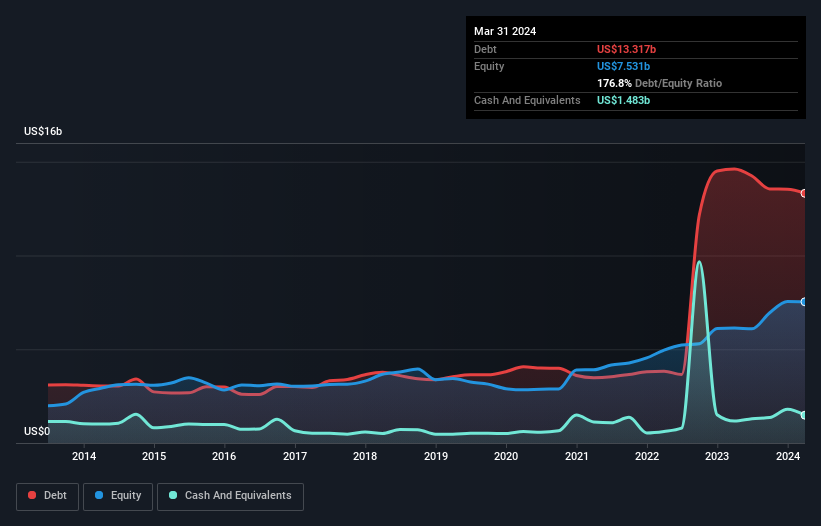Click the Equity label in tooltip

pyautogui.click(x=489, y=66)
